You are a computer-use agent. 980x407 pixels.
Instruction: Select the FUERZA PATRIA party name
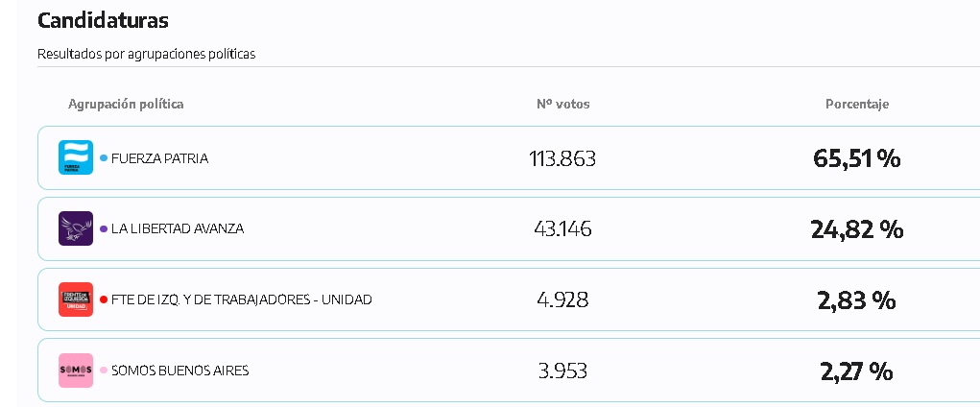[x=159, y=158]
